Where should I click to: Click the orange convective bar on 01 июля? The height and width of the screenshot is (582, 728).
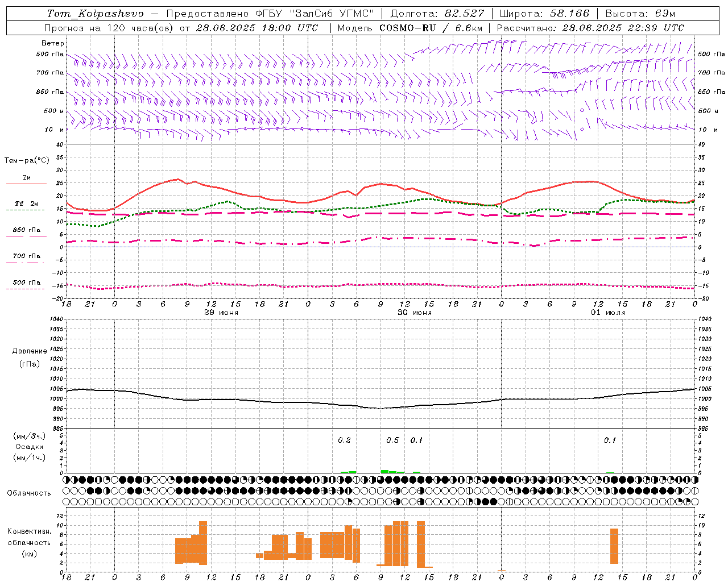tap(614, 546)
